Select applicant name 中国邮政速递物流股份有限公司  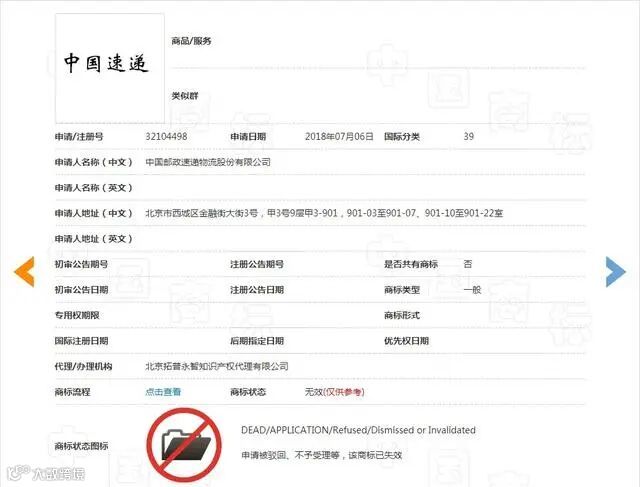[208, 162]
